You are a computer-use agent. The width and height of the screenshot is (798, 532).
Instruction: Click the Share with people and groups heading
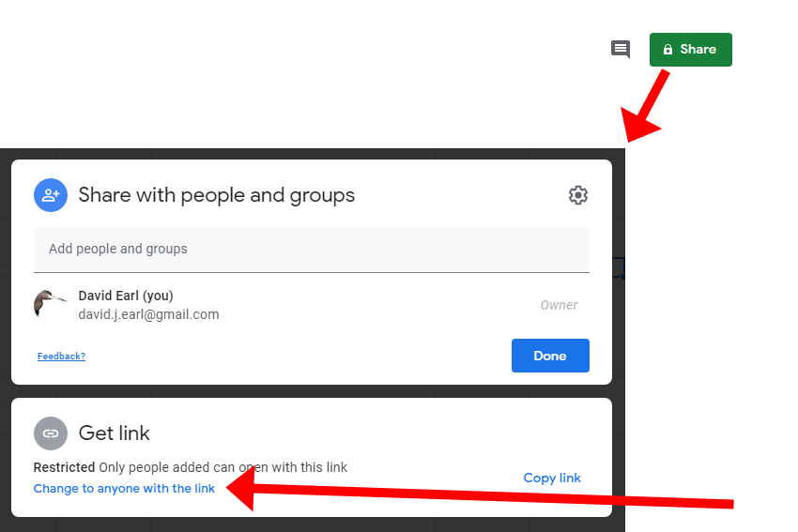[x=216, y=195]
